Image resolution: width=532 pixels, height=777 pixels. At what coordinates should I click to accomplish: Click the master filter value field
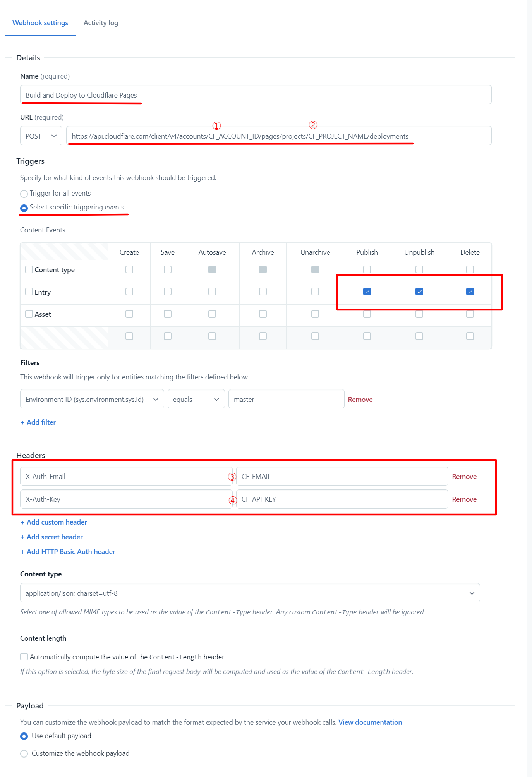(286, 399)
